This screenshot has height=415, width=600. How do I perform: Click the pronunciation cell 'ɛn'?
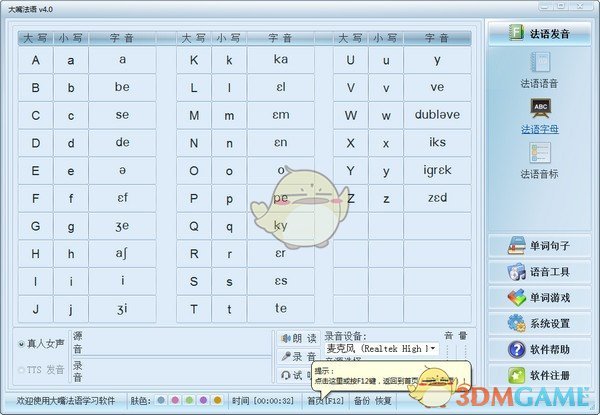[x=281, y=143]
